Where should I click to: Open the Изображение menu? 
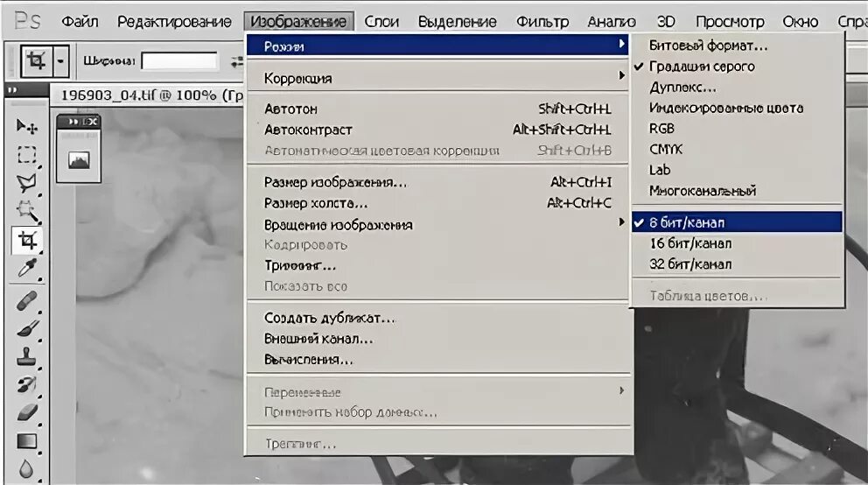[x=298, y=22]
